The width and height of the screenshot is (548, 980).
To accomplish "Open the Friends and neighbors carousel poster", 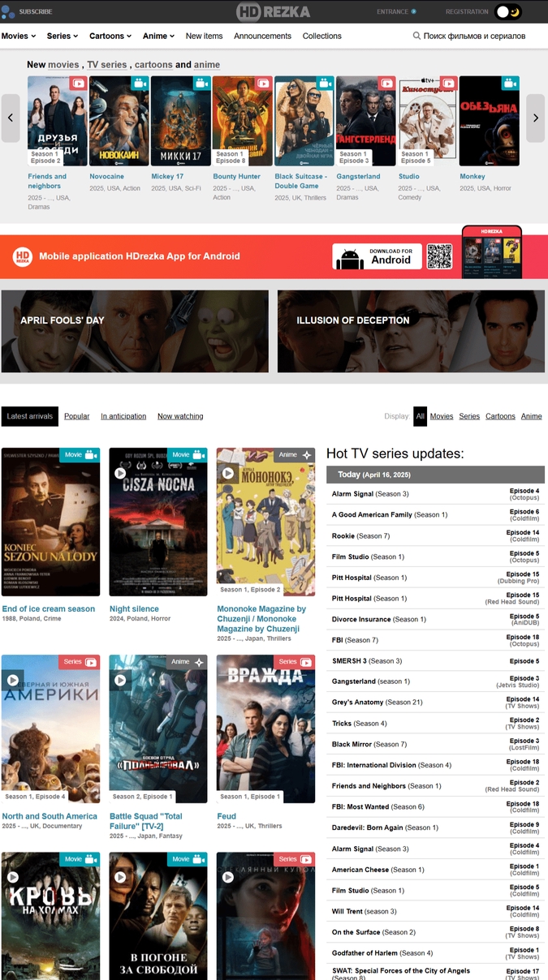I will click(57, 121).
